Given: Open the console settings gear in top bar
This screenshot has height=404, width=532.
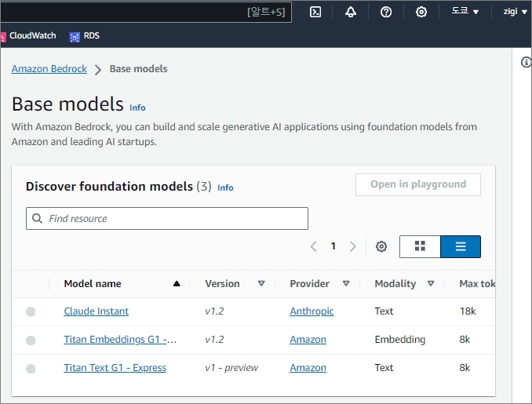Looking at the screenshot, I should coord(421,13).
